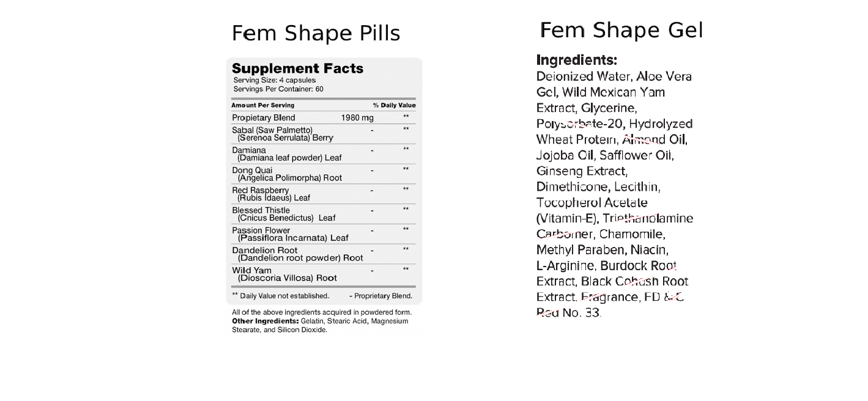Viewport: 868px width, 401px height.
Task: Select the Propietary Blend row
Action: tap(324, 117)
